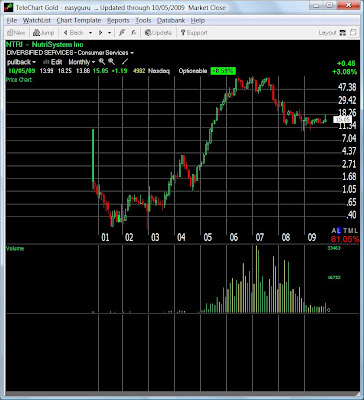This screenshot has height=400, width=364.
Task: Click the Optionable label
Action: [193, 71]
